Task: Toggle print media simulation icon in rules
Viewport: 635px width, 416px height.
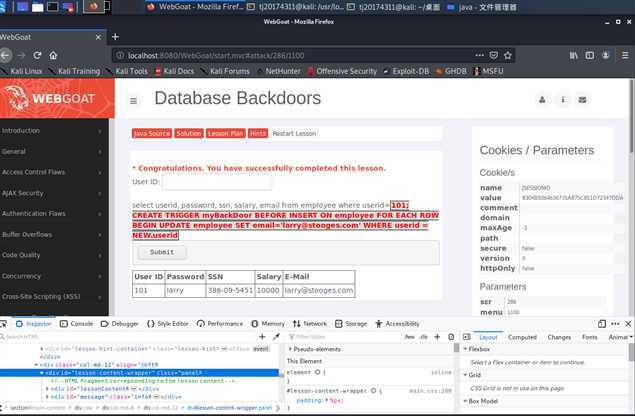Action: click(451, 337)
